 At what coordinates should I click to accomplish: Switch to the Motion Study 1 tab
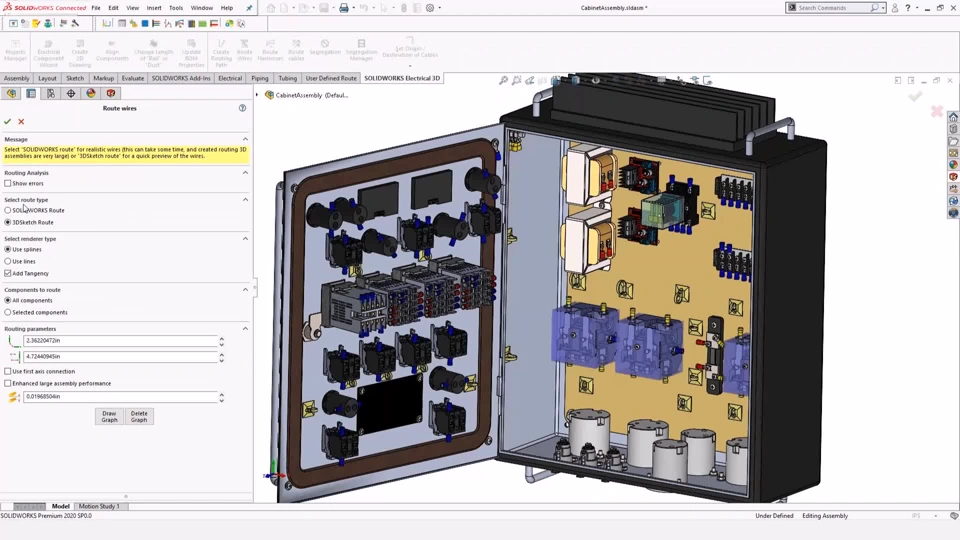pos(99,506)
